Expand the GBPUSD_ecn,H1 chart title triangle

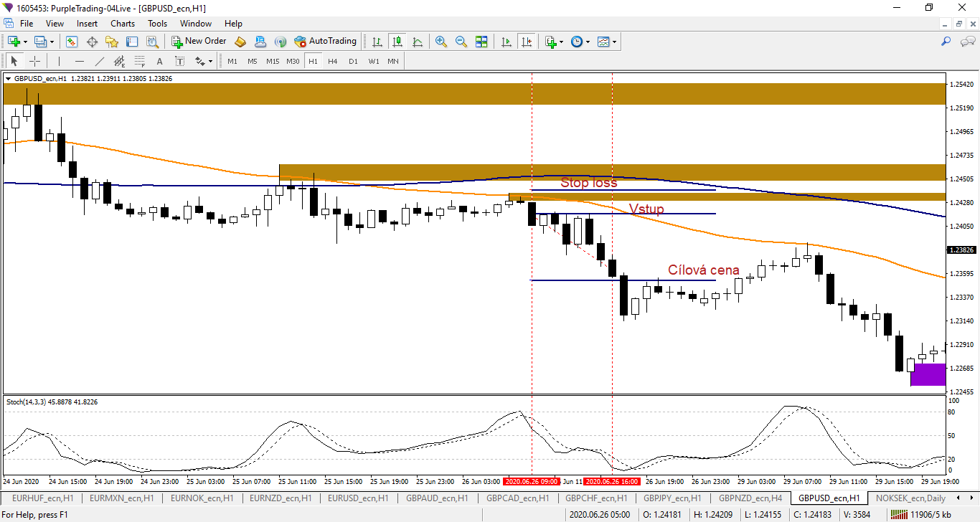(8, 78)
